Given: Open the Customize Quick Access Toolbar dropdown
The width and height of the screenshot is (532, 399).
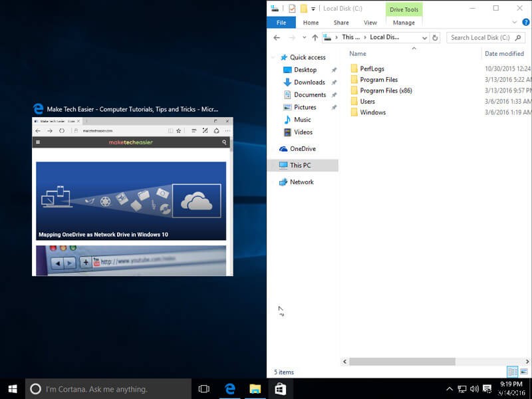Looking at the screenshot, I should click(313, 9).
